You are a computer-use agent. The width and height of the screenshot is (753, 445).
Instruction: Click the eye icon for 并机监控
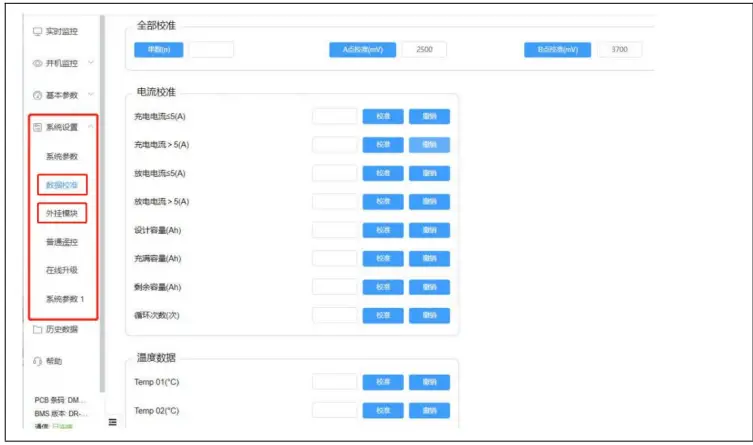[x=37, y=63]
